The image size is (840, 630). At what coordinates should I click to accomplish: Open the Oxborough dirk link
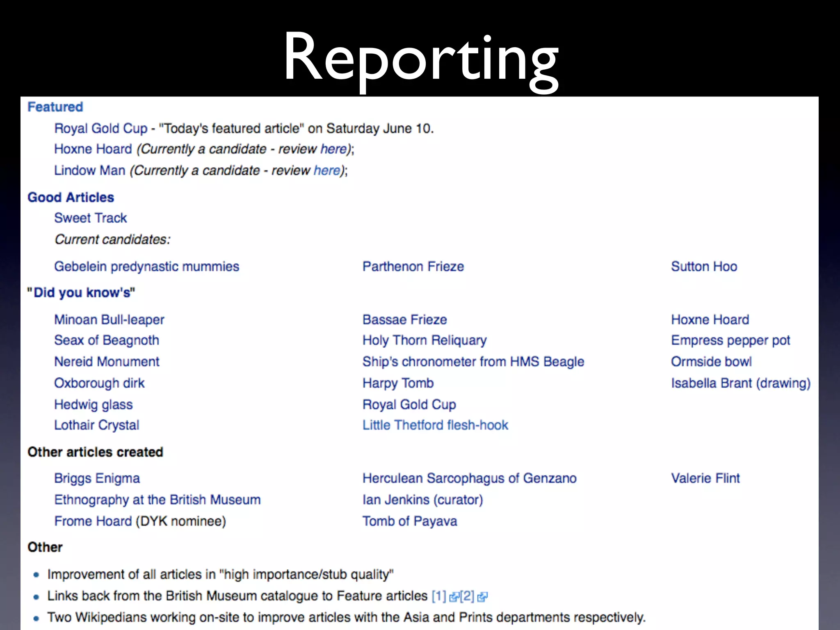[x=99, y=383]
